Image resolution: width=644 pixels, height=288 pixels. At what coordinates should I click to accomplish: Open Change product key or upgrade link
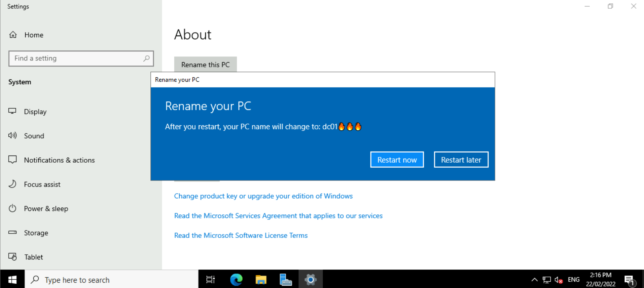(263, 196)
